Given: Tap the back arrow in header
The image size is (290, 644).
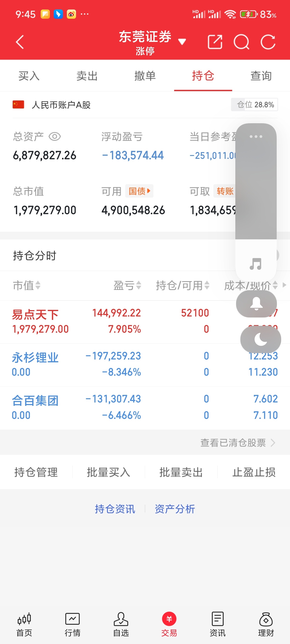Looking at the screenshot, I should 20,42.
